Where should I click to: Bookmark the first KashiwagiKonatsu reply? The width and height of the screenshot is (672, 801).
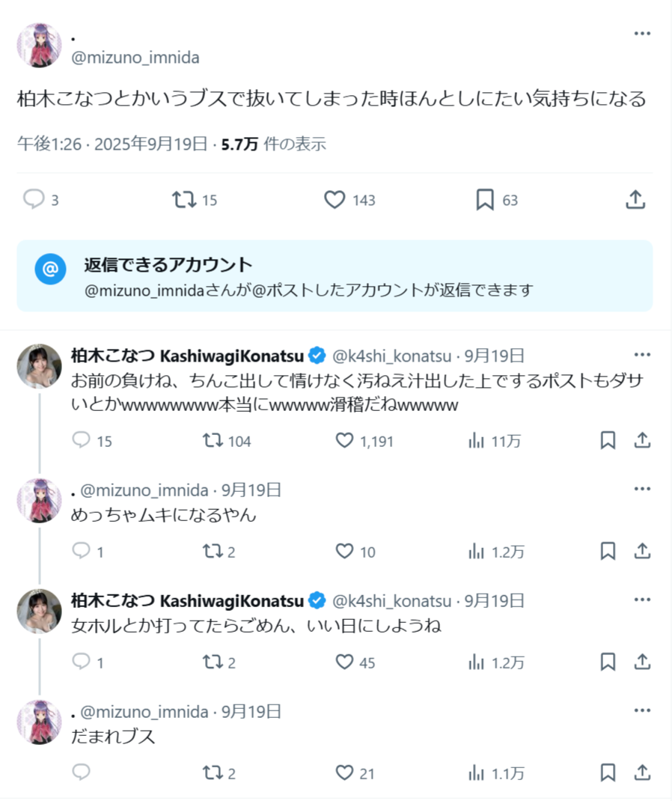[608, 440]
